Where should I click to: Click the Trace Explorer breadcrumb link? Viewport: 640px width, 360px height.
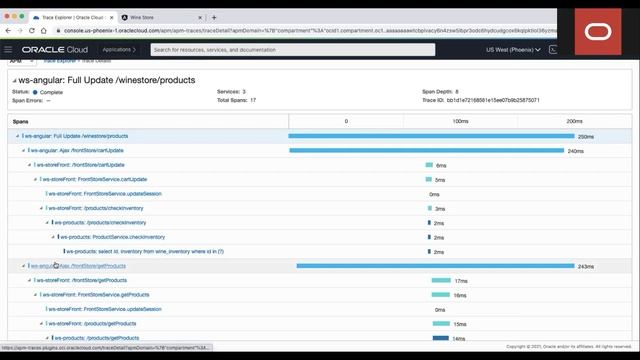pyautogui.click(x=60, y=61)
